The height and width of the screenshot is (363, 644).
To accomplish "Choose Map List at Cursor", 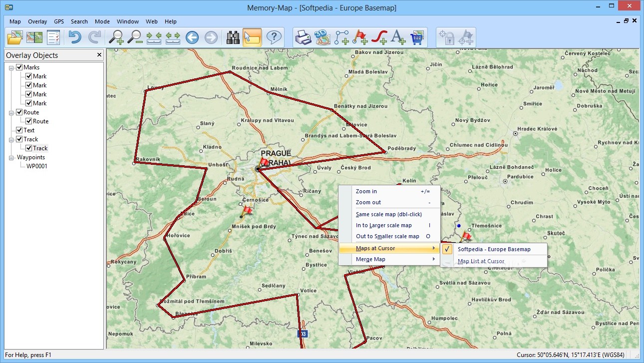I will tap(494, 261).
